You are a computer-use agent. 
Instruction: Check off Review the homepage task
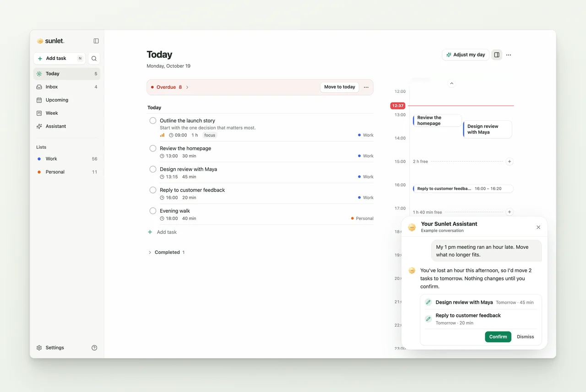point(153,148)
